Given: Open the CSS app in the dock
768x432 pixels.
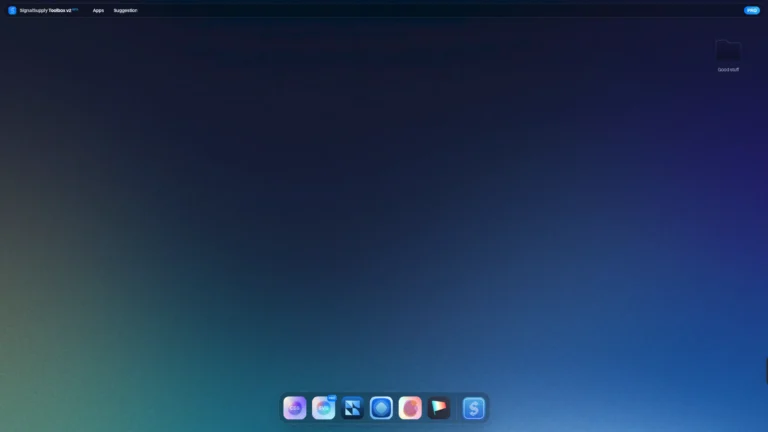Looking at the screenshot, I should point(294,408).
